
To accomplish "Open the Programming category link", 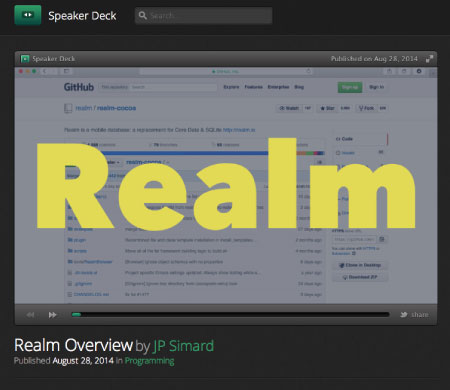I will pos(149,361).
